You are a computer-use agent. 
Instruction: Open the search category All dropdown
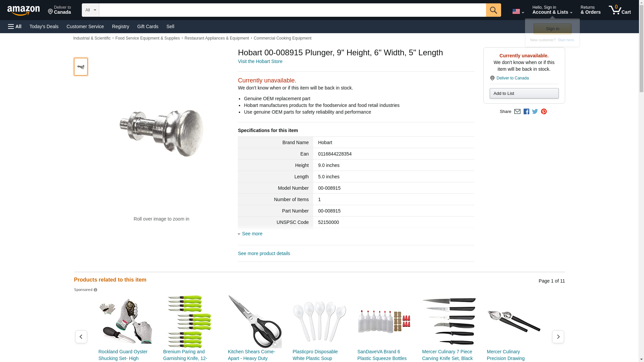(x=91, y=10)
